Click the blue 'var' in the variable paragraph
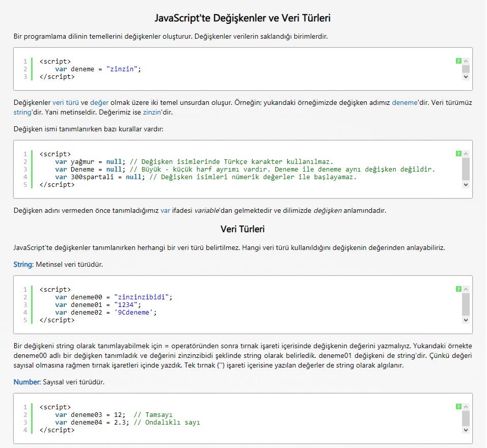487x448 pixels. pyautogui.click(x=165, y=210)
